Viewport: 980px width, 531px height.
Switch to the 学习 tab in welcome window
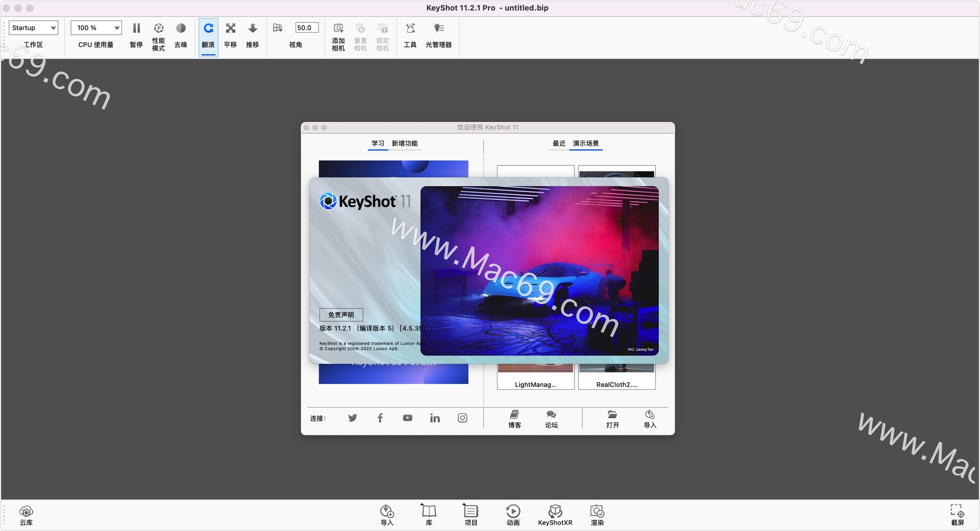point(378,143)
